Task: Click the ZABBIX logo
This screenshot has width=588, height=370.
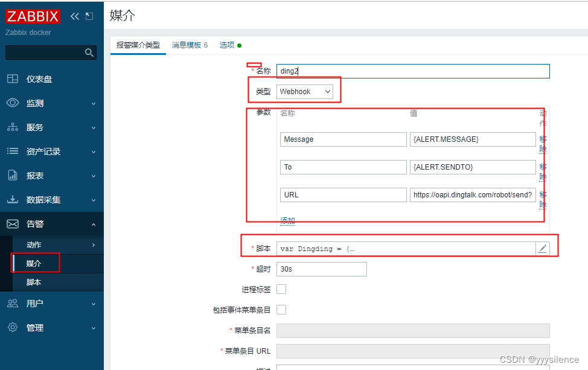Action: pos(33,16)
